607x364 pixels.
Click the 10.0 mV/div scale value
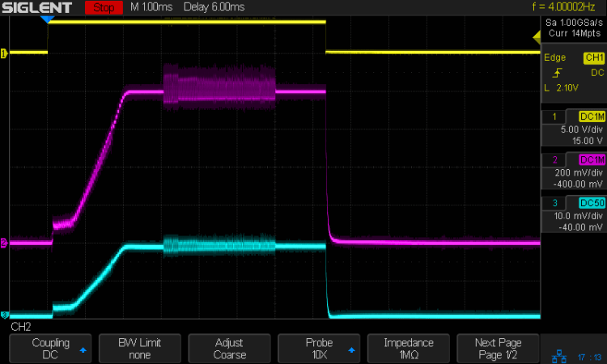(x=579, y=216)
